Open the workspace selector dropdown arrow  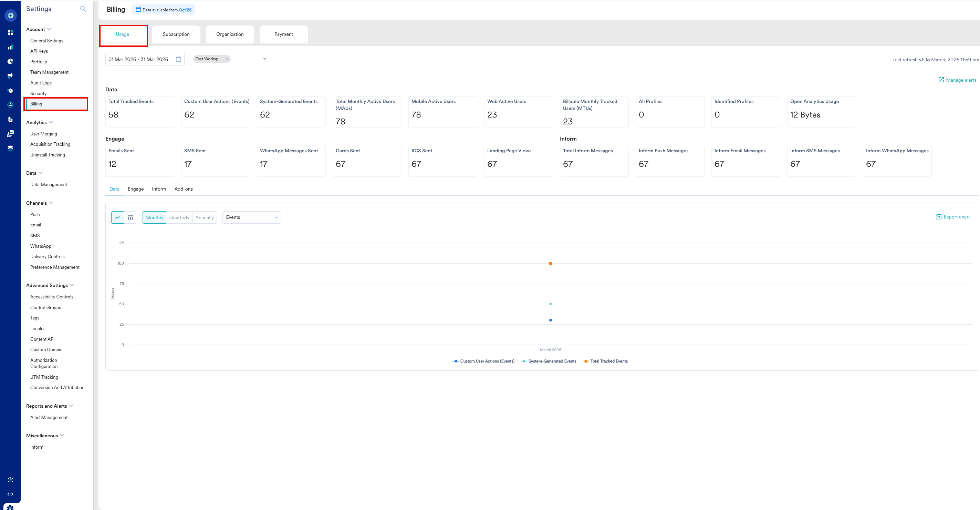[x=264, y=59]
